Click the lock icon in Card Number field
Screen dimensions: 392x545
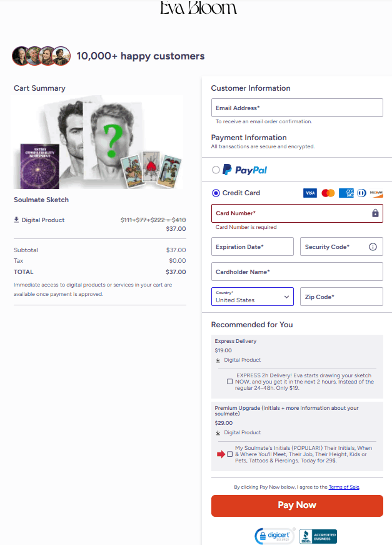(375, 213)
